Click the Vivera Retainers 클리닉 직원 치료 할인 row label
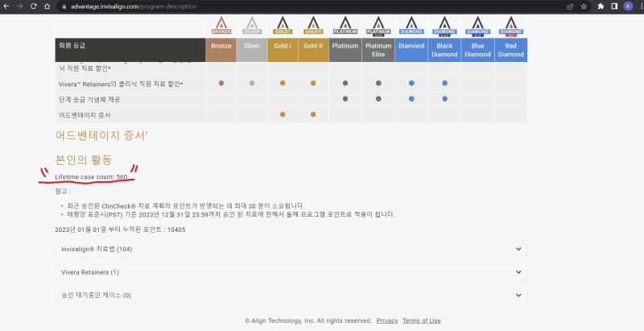 (121, 84)
